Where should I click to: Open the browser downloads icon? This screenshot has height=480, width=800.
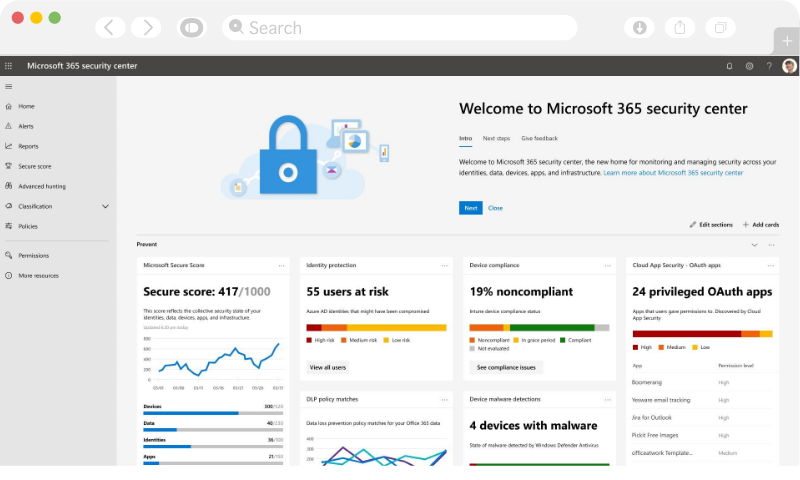(x=639, y=28)
